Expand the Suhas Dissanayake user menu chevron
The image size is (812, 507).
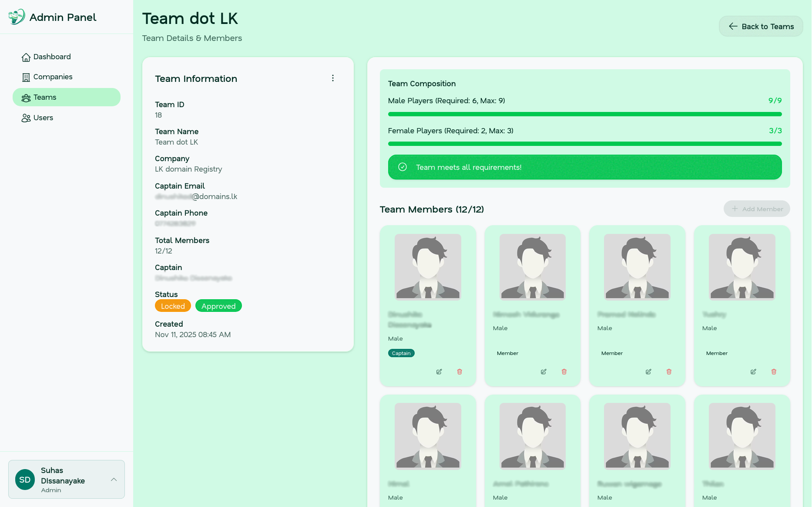pyautogui.click(x=114, y=480)
